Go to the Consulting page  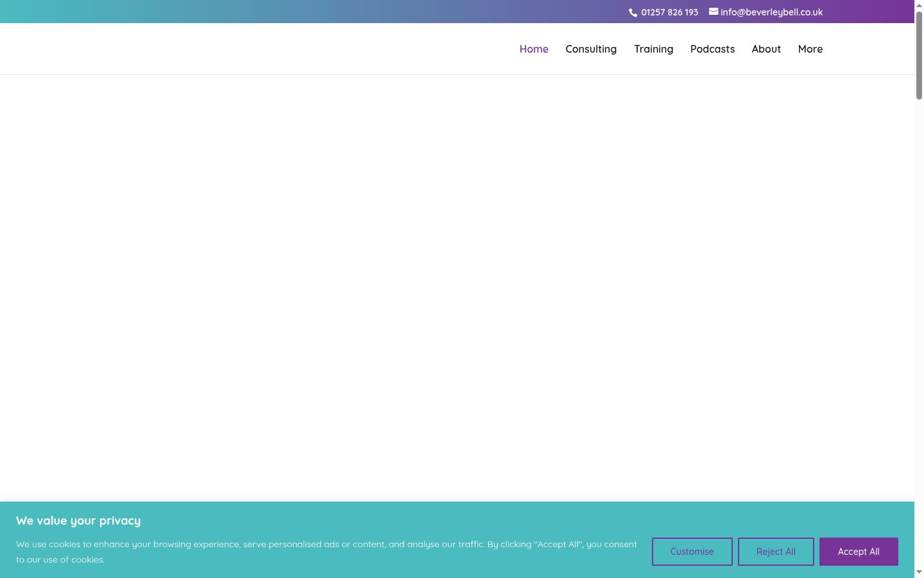tap(591, 49)
